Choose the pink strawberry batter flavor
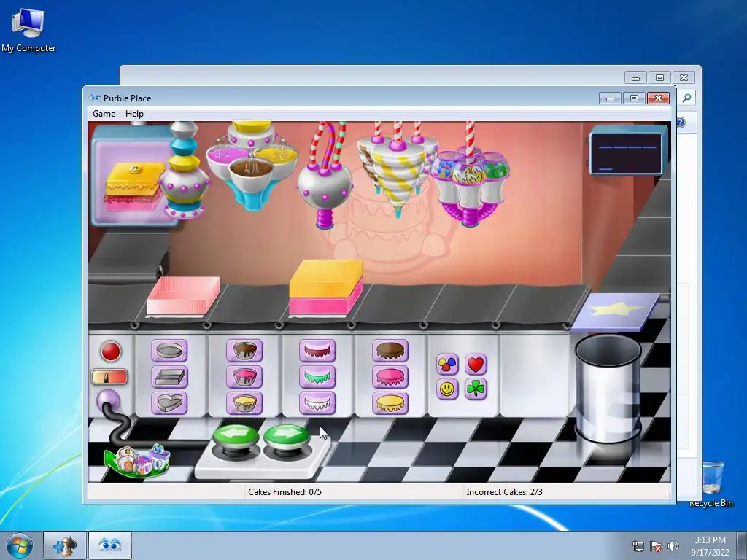 click(244, 377)
